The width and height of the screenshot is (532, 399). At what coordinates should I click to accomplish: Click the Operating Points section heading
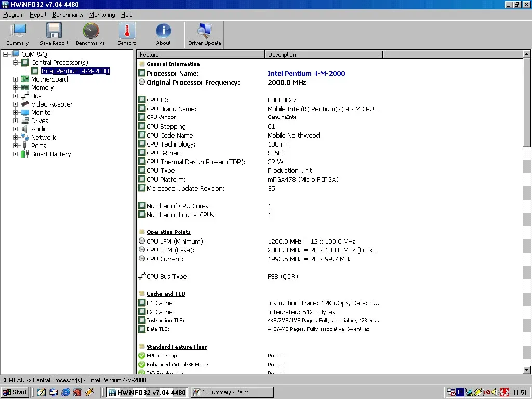pos(168,232)
